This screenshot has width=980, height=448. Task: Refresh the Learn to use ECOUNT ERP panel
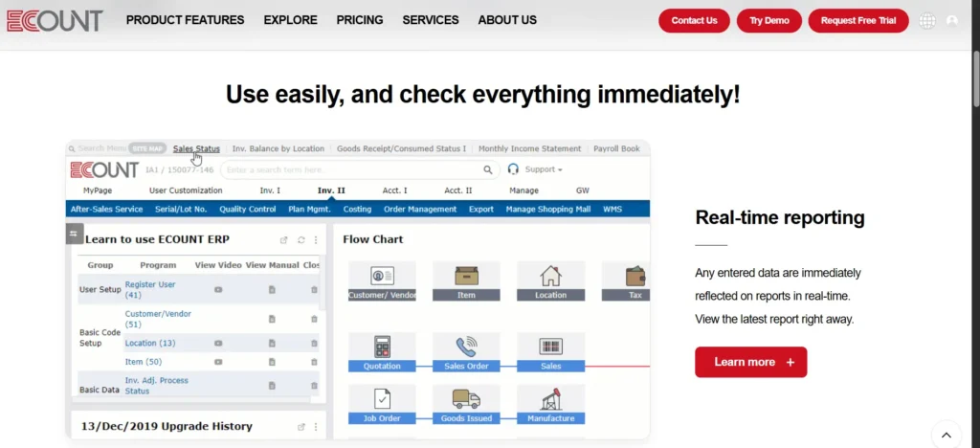(301, 240)
